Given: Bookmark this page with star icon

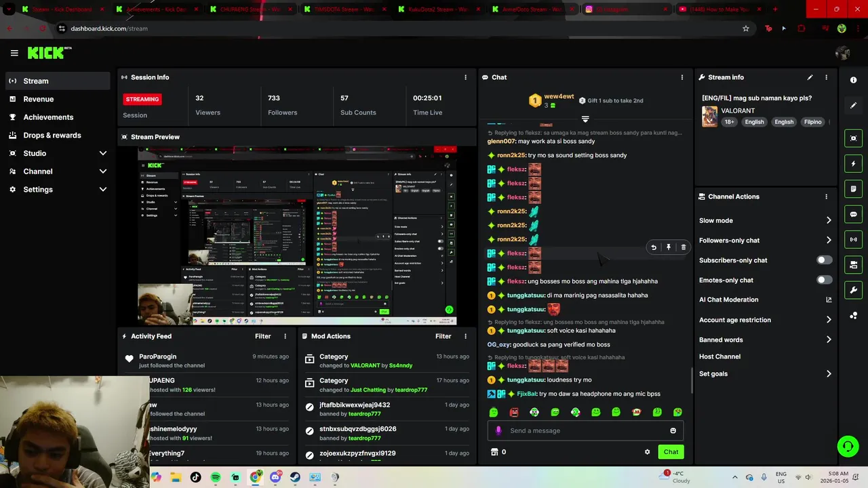Looking at the screenshot, I should (x=746, y=28).
